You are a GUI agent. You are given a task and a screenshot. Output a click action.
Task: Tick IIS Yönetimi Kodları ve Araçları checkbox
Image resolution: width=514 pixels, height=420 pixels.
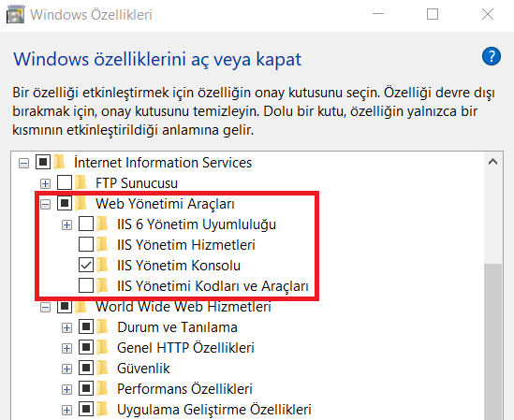pos(86,285)
